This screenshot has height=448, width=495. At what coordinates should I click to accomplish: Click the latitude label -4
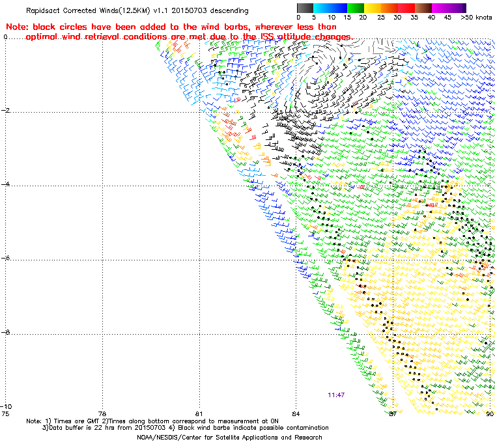5,184
